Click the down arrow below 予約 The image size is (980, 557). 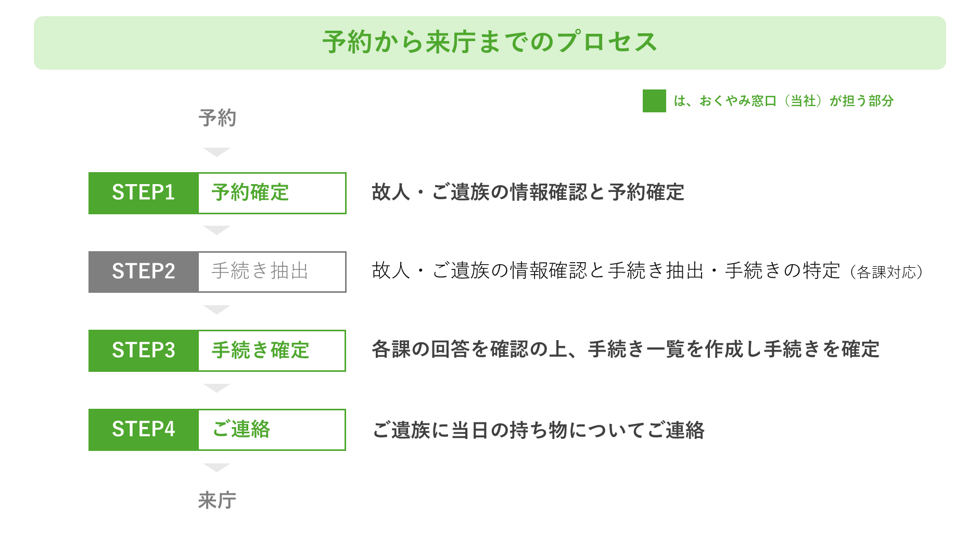click(x=217, y=152)
